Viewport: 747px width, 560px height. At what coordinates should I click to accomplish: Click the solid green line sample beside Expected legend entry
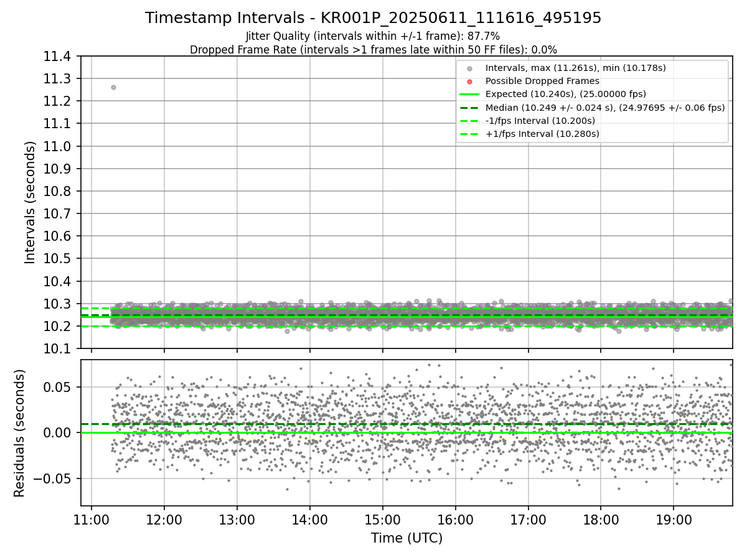pyautogui.click(x=469, y=94)
